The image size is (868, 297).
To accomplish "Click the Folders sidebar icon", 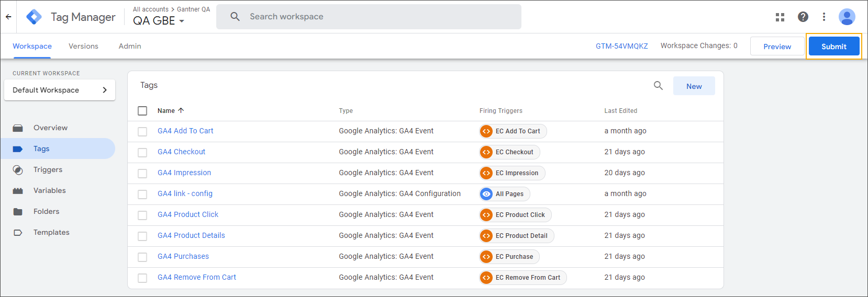I will tap(18, 212).
